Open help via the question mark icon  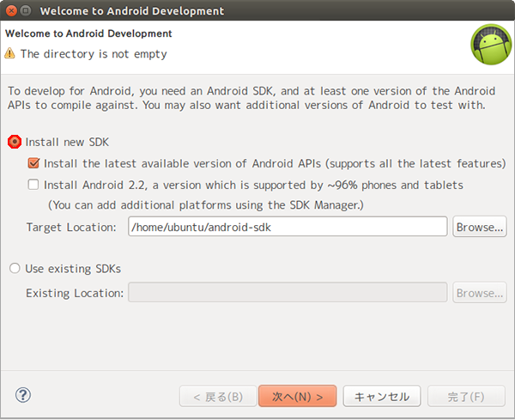tap(23, 395)
